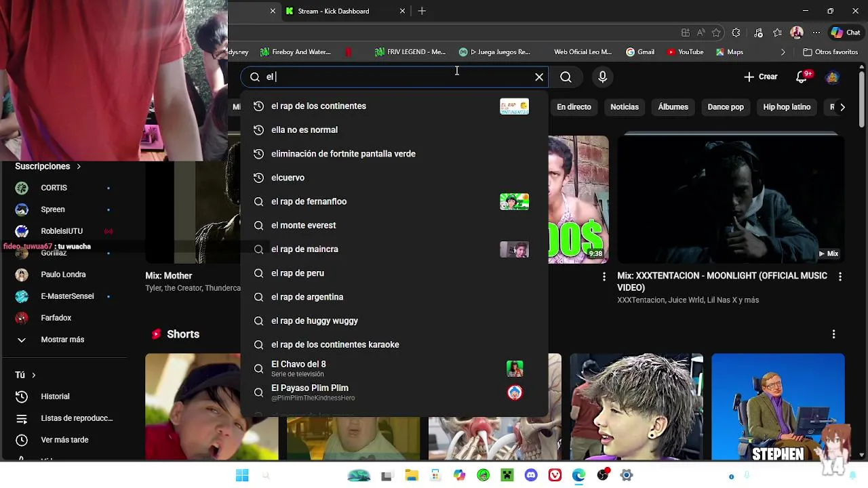
Task: Clear the YouTube search box text
Action: 539,77
